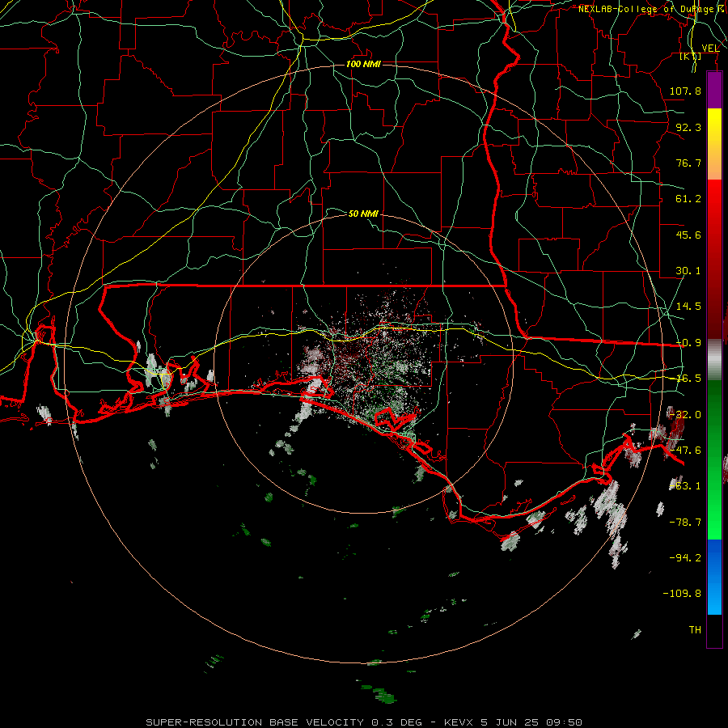Select the black TH segment of the color bar

coord(714,631)
